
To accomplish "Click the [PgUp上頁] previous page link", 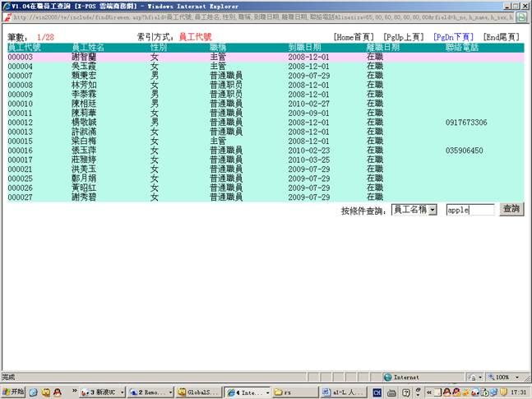I will pos(404,38).
